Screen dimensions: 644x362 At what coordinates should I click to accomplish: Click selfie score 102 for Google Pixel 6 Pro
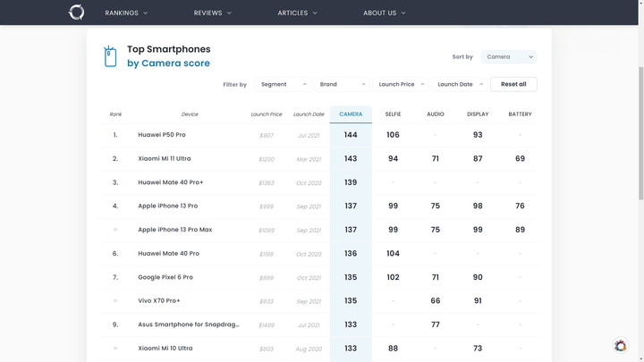click(393, 277)
